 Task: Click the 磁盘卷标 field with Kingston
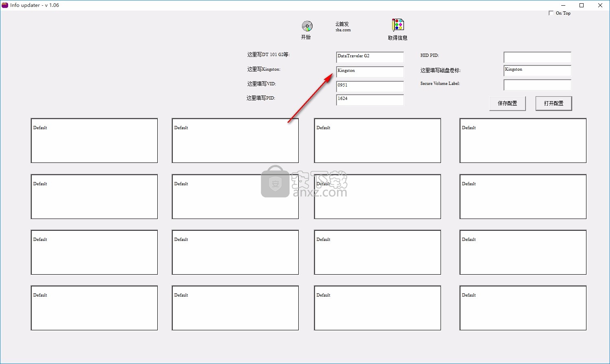click(537, 71)
